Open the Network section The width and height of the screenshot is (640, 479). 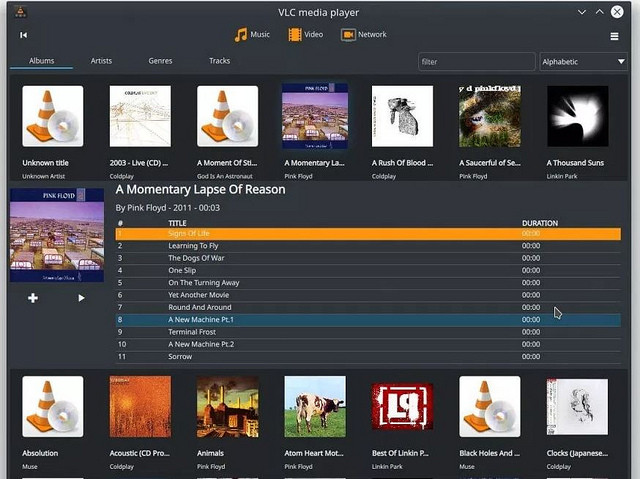click(x=364, y=35)
